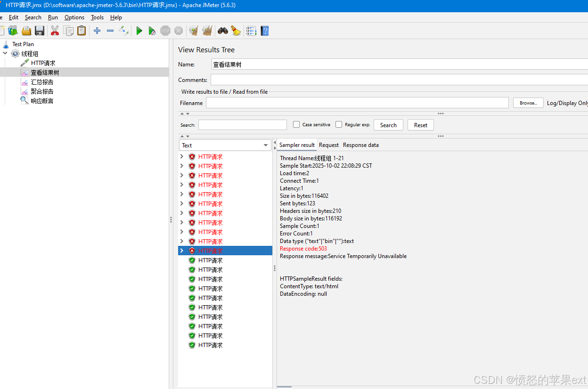Open search with binoculars icon

click(x=222, y=31)
